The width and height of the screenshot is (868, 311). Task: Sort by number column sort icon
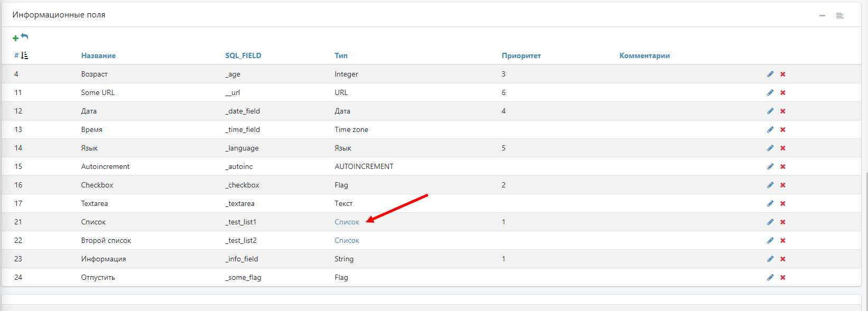24,55
